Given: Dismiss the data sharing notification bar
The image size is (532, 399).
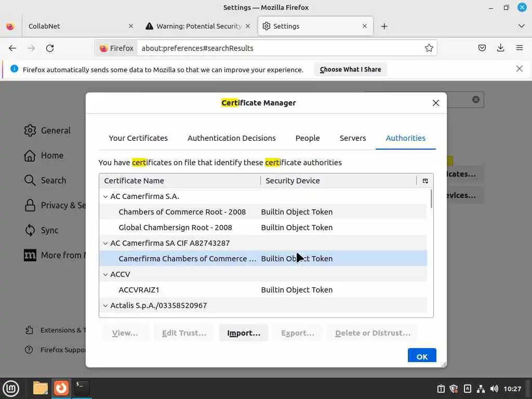Looking at the screenshot, I should (x=519, y=69).
